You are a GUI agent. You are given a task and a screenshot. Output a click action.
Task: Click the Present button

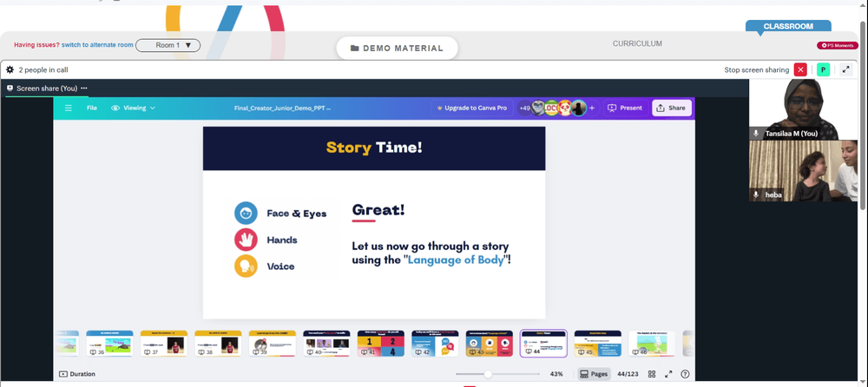[626, 108]
